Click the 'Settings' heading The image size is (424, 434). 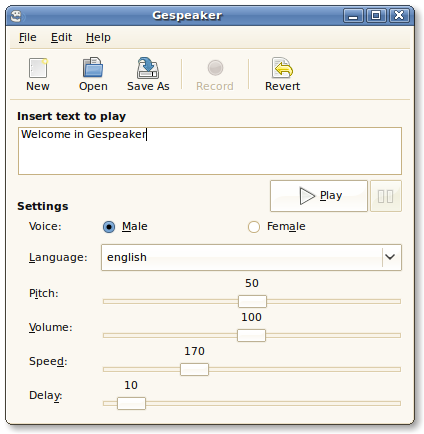pyautogui.click(x=43, y=206)
